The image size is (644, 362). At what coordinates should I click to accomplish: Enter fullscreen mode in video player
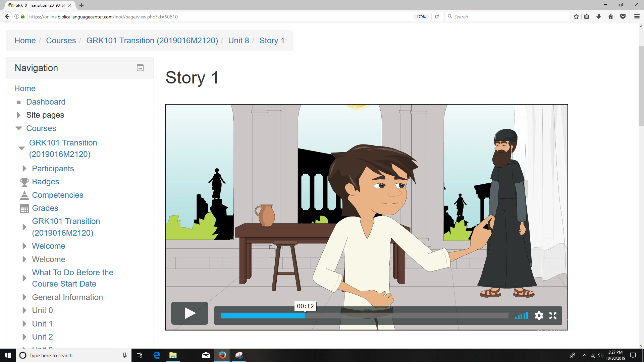553,316
